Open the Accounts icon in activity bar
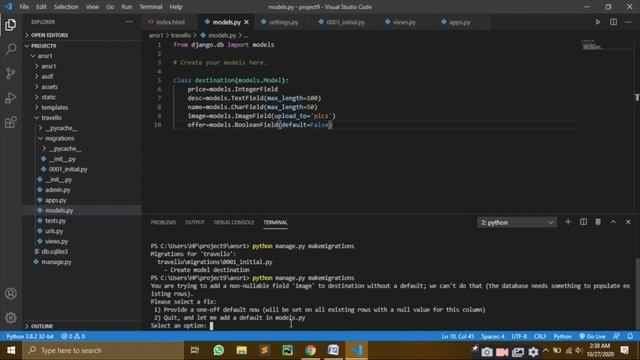The image size is (640, 360). click(11, 293)
